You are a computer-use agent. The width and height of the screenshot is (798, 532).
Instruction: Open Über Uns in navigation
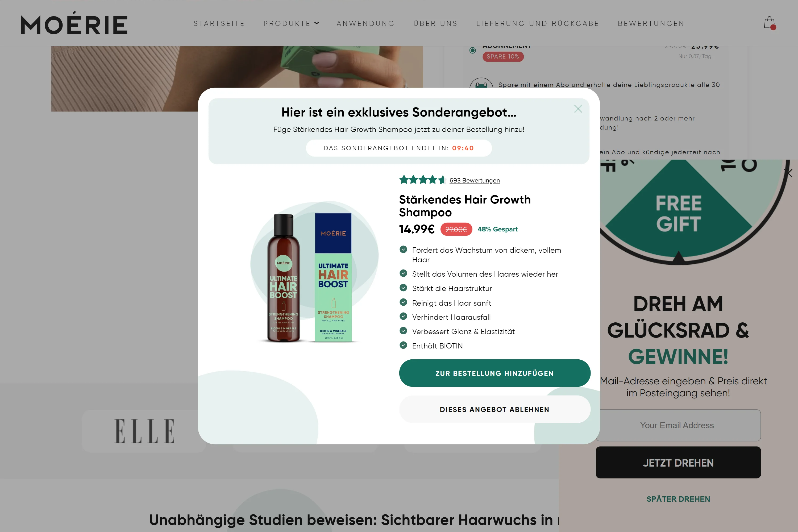pos(435,23)
